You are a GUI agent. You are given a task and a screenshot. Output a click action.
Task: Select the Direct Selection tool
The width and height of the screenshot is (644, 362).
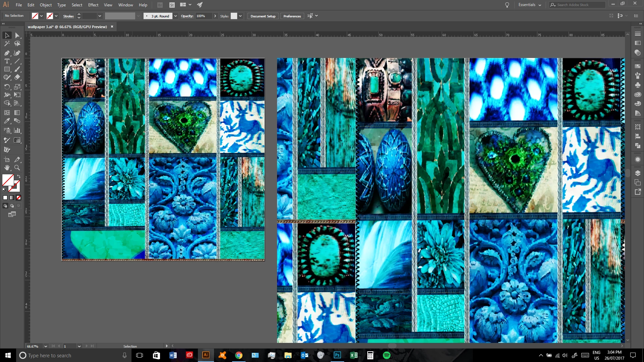click(17, 36)
